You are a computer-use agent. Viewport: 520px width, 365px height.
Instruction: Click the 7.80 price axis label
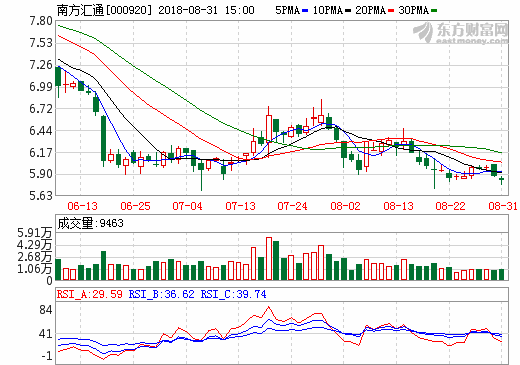click(x=41, y=21)
